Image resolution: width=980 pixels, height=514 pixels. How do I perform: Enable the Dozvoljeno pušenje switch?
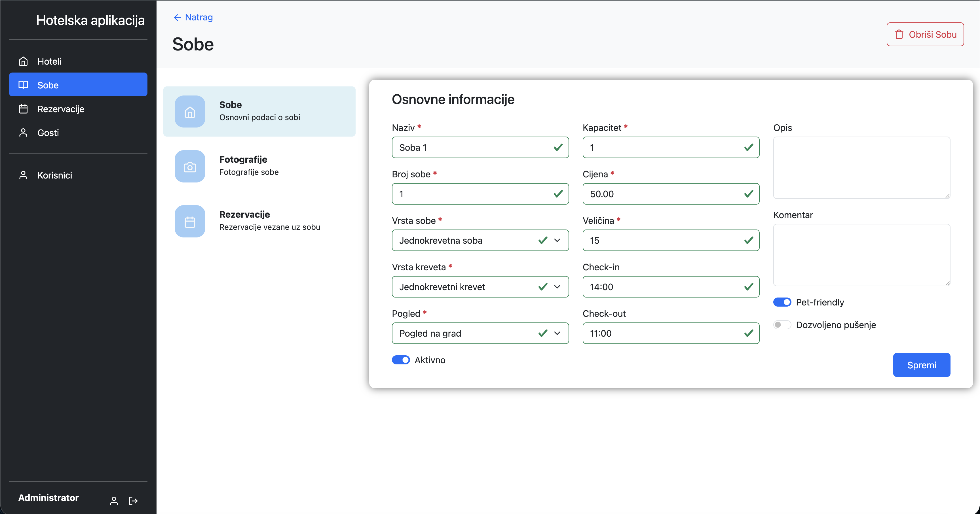click(x=782, y=325)
